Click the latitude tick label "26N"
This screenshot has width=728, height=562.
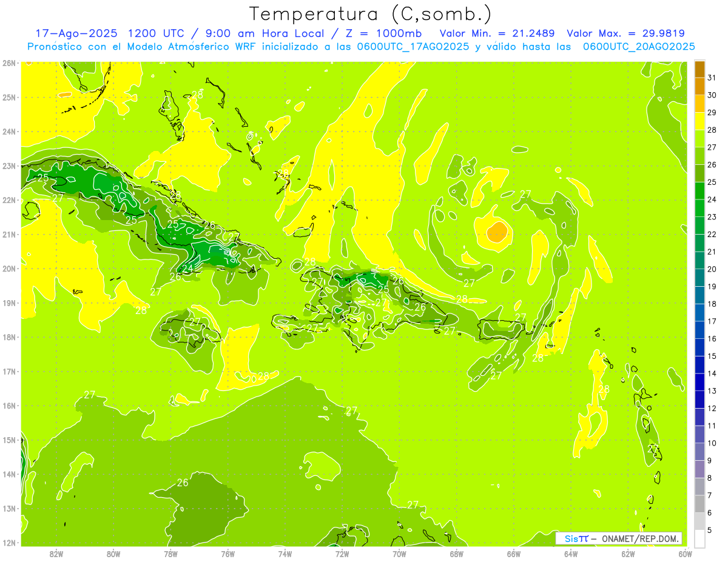[8, 63]
